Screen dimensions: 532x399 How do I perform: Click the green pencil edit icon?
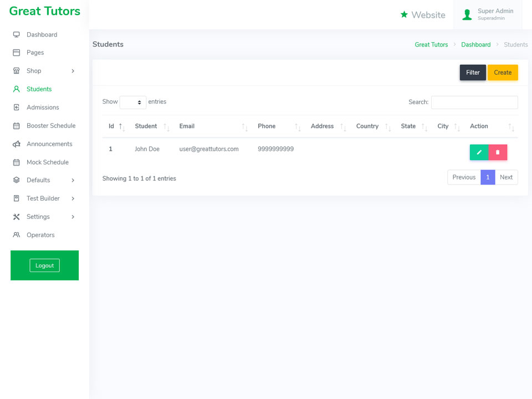pos(479,152)
